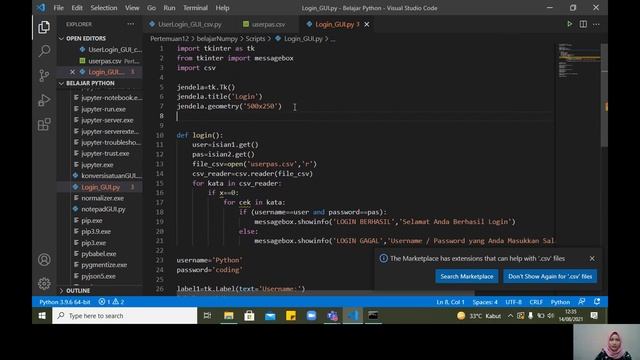Switch to Visual Studio Code taskbar icon
This screenshot has height=360, width=640.
353,316
